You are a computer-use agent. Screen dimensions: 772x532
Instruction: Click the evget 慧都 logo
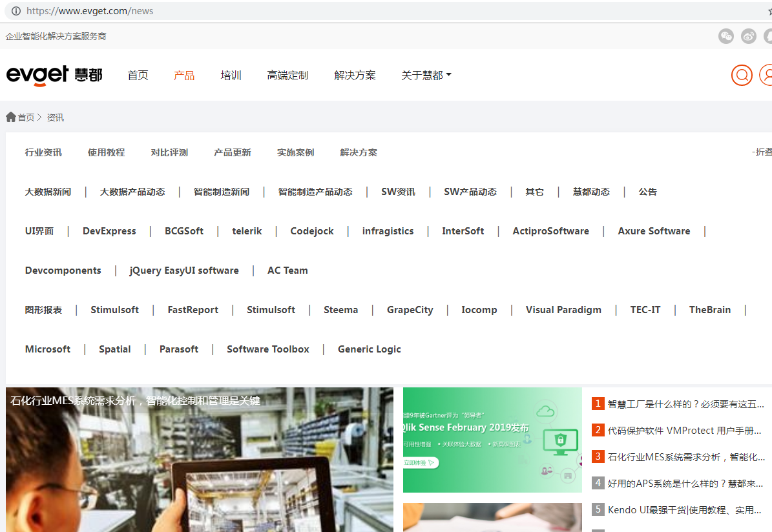(x=54, y=76)
